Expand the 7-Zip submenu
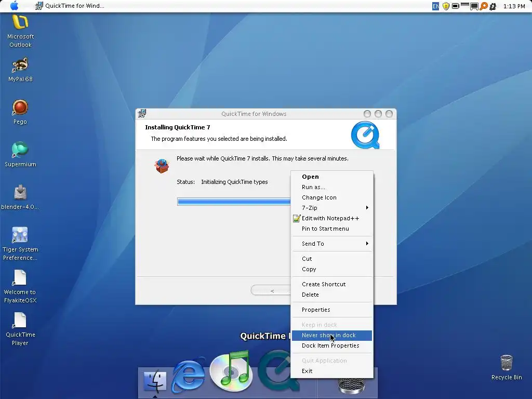The image size is (532, 399). [x=332, y=208]
